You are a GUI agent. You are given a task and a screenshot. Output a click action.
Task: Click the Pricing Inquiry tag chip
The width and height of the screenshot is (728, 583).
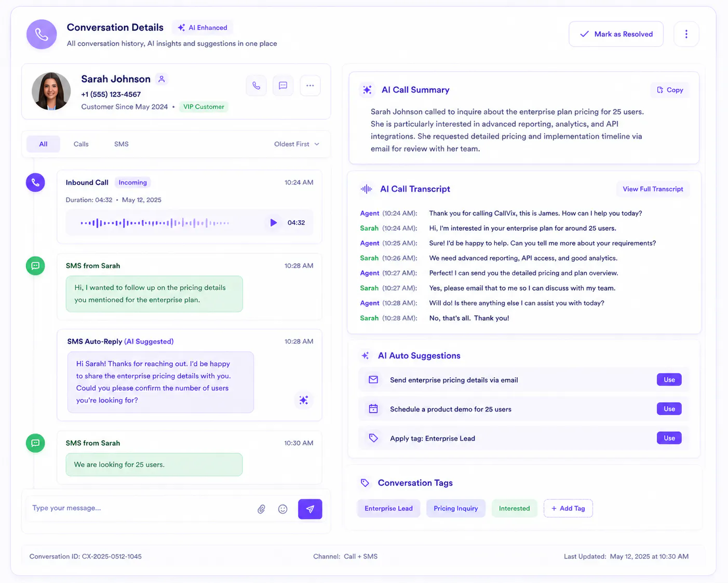coord(455,508)
